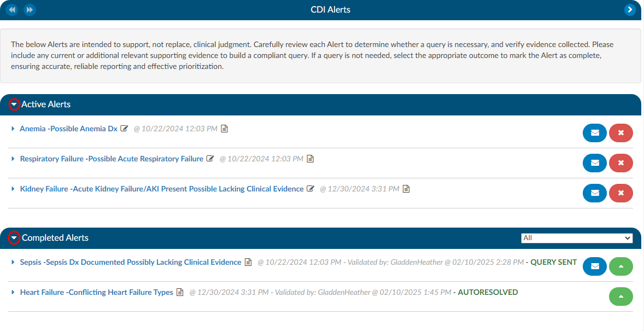Dismiss the Anemia alert with red X
The width and height of the screenshot is (644, 331).
pos(621,133)
